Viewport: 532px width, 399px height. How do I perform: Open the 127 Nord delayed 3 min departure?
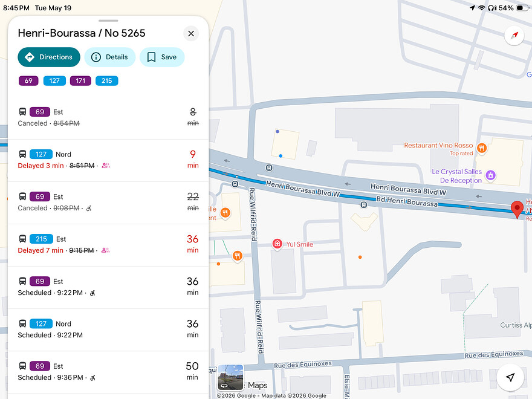tap(108, 160)
